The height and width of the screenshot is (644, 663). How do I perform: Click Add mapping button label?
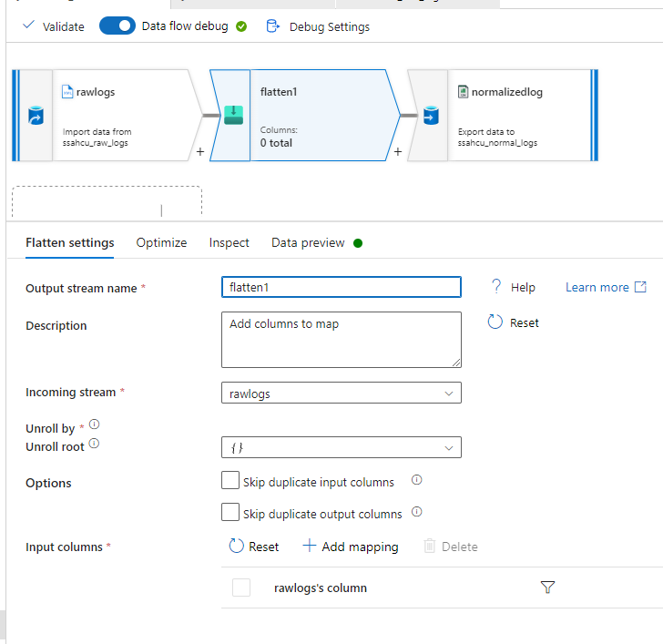point(360,547)
